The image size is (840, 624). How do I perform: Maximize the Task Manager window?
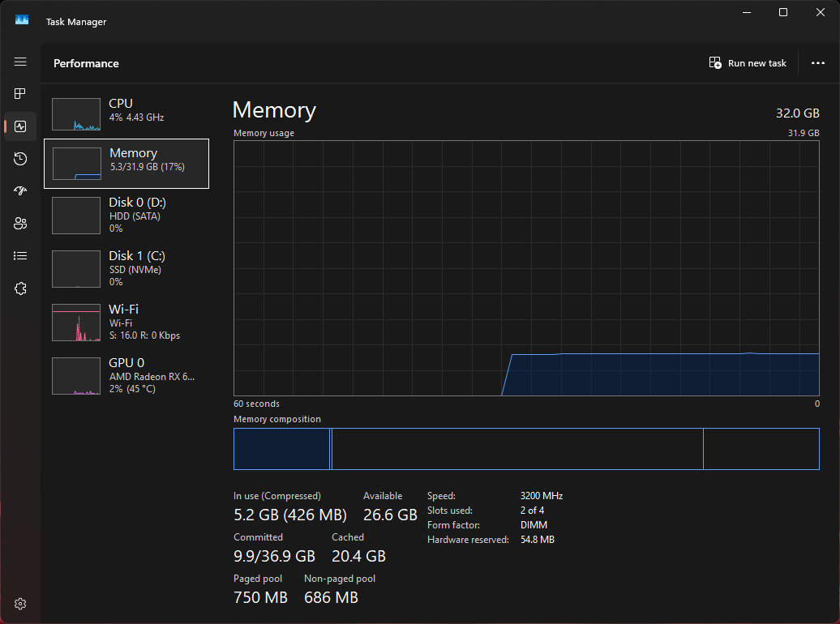click(x=782, y=12)
